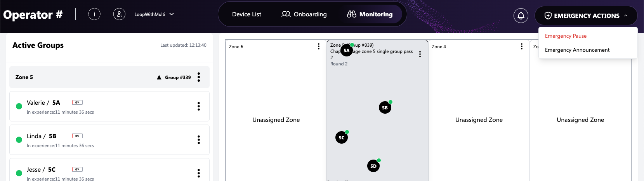The height and width of the screenshot is (181, 644).
Task: Switch to the Device List tab
Action: tap(246, 14)
